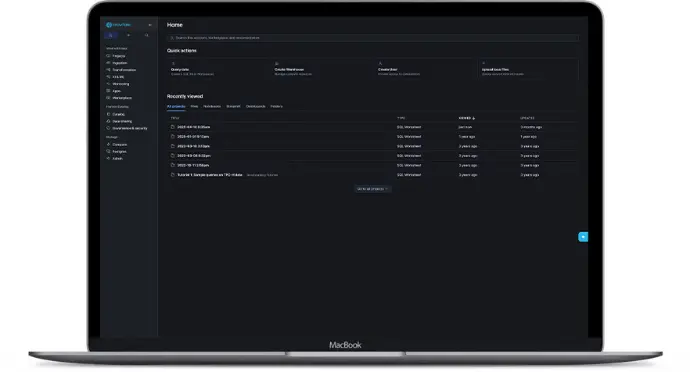
Task: Click the '1 year ago' viewed cell
Action: point(466,137)
